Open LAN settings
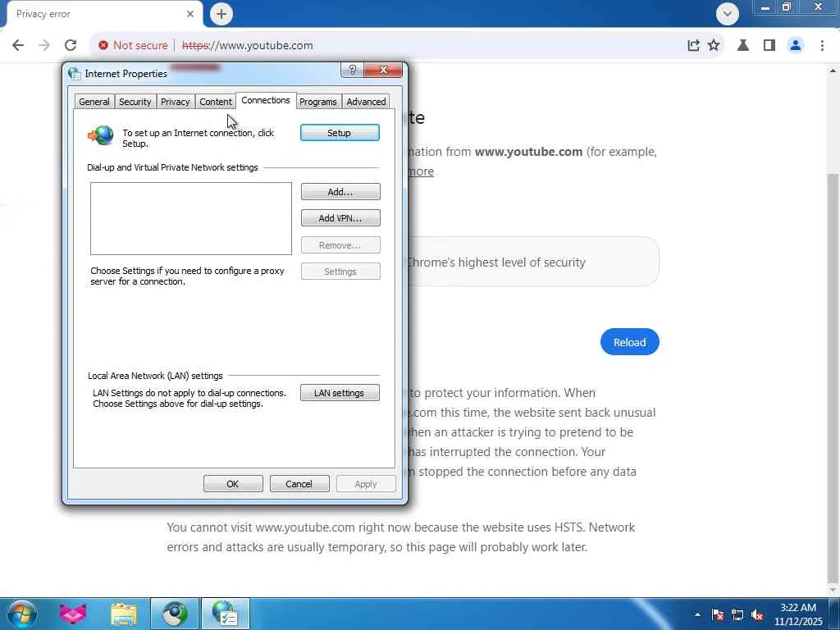The width and height of the screenshot is (840, 630). [340, 393]
